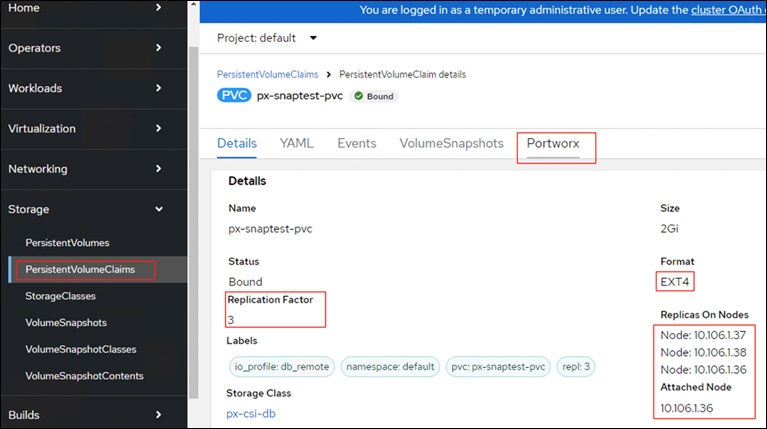767x429 pixels.
Task: Switch to the Details tab
Action: coord(237,143)
